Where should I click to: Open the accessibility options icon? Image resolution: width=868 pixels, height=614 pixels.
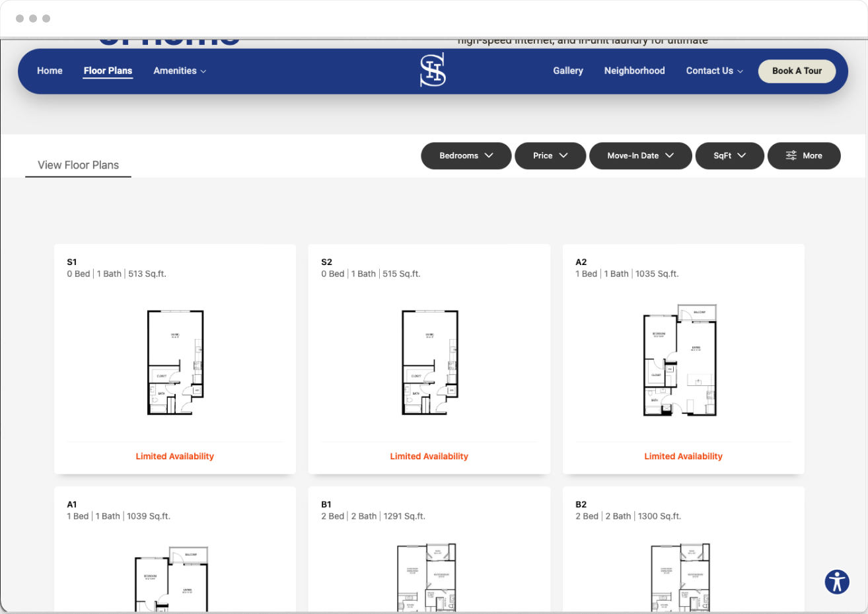click(837, 582)
